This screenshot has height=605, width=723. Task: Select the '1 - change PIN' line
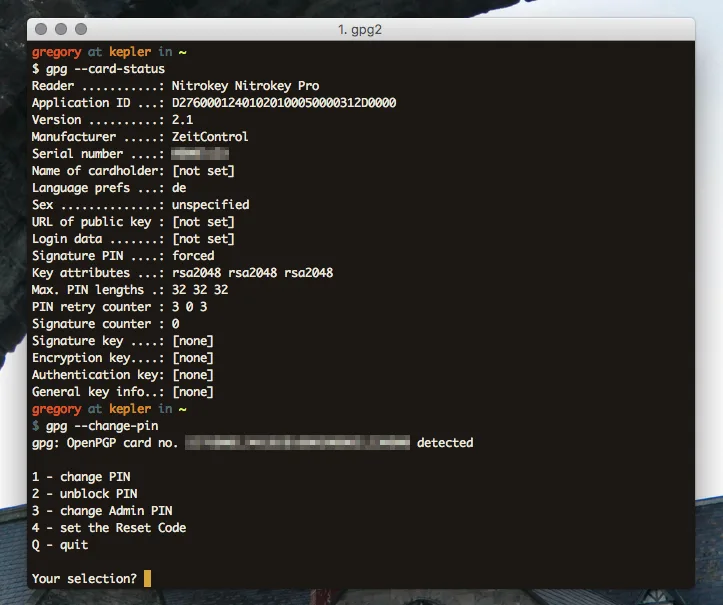point(81,477)
